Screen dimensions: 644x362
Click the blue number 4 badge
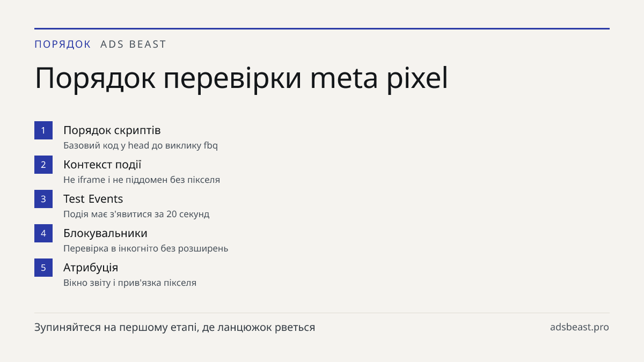[43, 233]
